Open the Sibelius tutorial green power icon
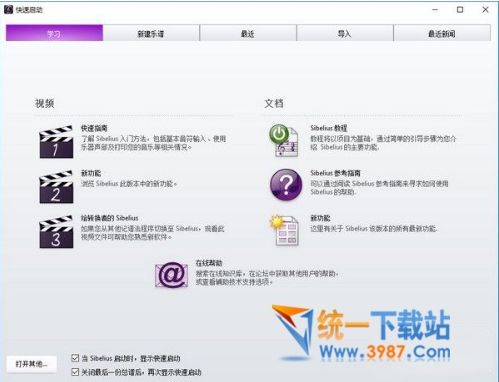The image size is (499, 382). [x=284, y=141]
